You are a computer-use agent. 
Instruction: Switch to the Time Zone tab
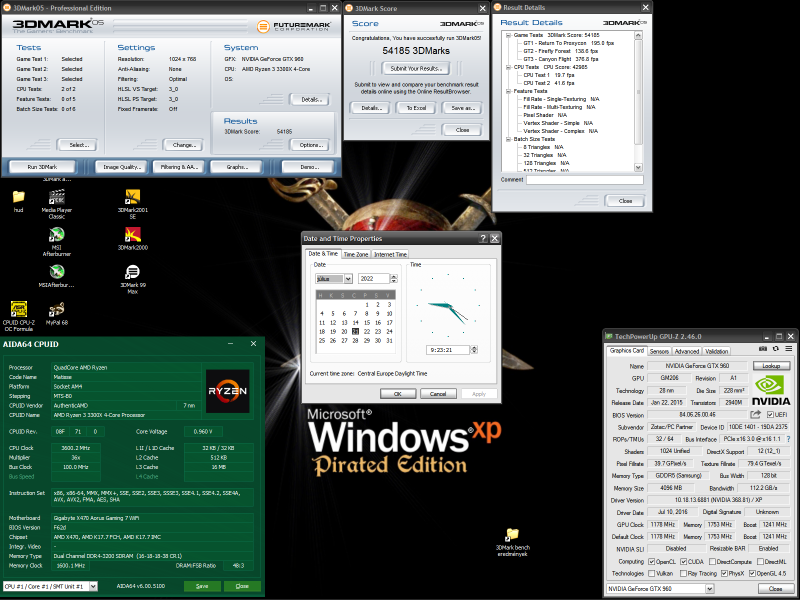tap(356, 255)
